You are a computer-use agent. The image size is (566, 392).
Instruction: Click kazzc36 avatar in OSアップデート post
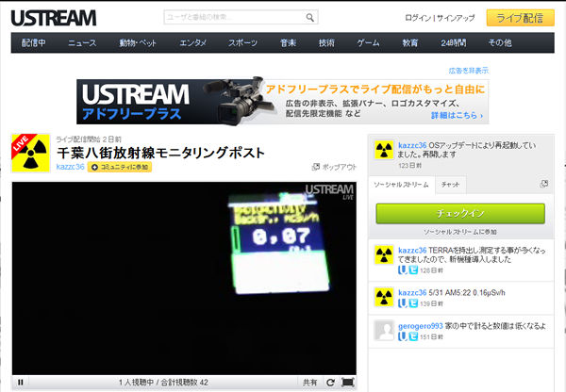click(x=384, y=150)
